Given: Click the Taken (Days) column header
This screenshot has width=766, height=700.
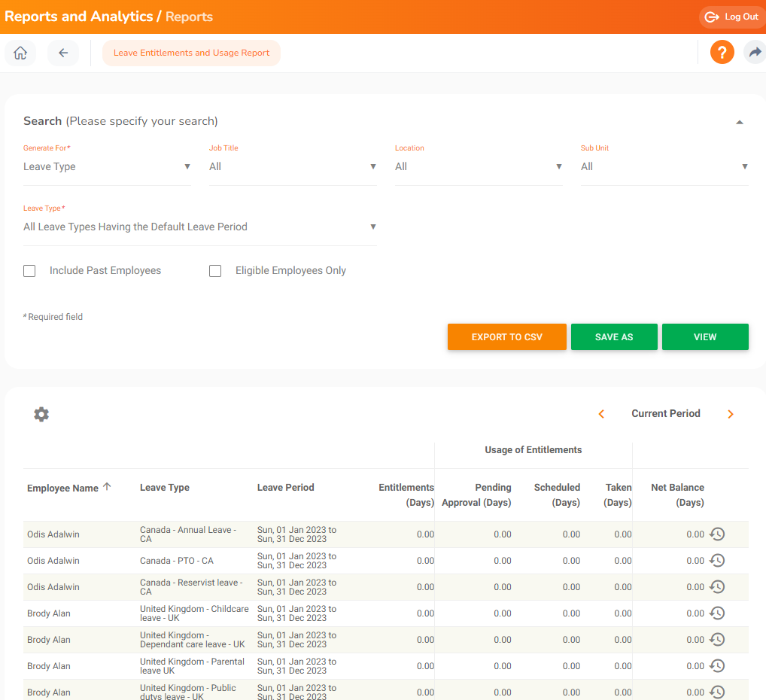Looking at the screenshot, I should 618,495.
